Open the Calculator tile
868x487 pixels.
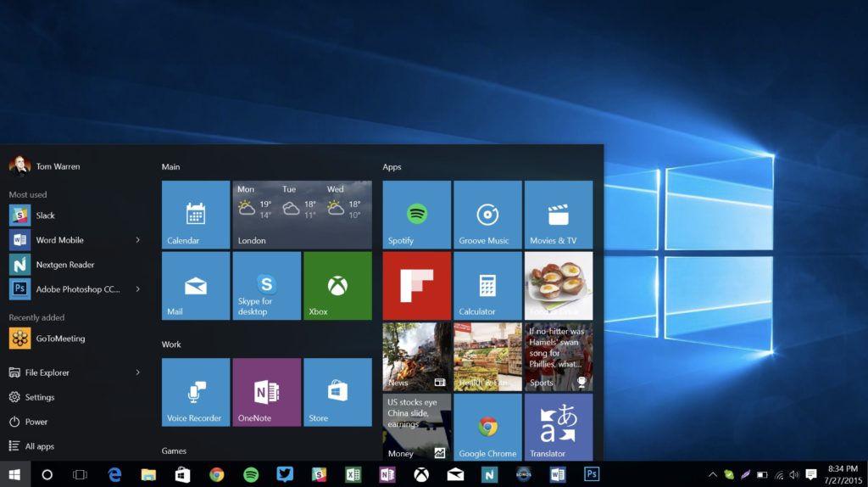coord(487,286)
